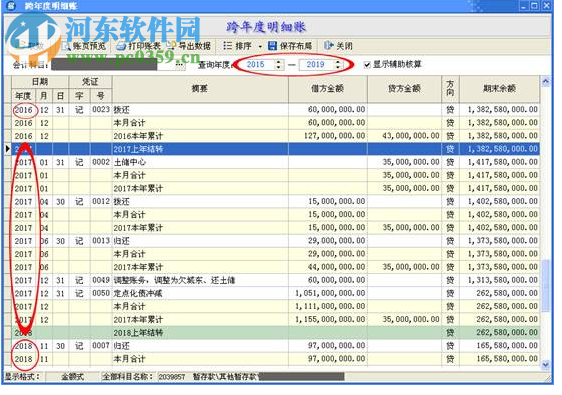The width and height of the screenshot is (562, 395).
Task: Click debit amount 1,051,000,000.00
Action: [330, 293]
